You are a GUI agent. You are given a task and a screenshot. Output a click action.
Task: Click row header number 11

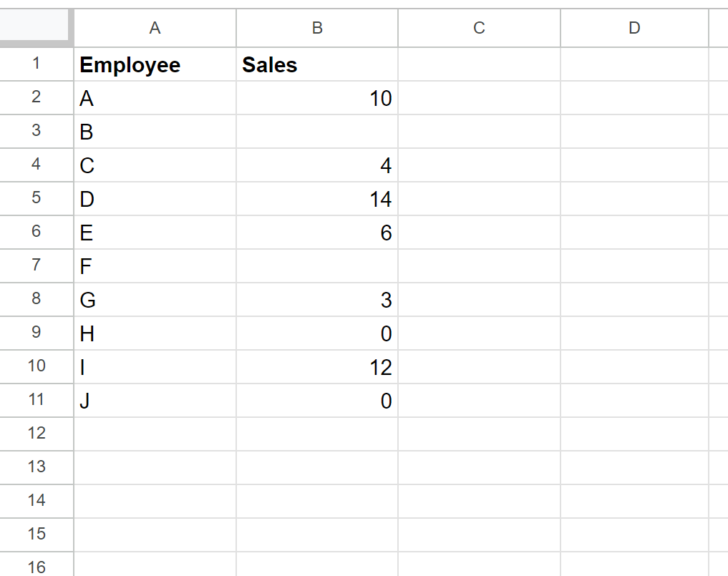coord(37,400)
